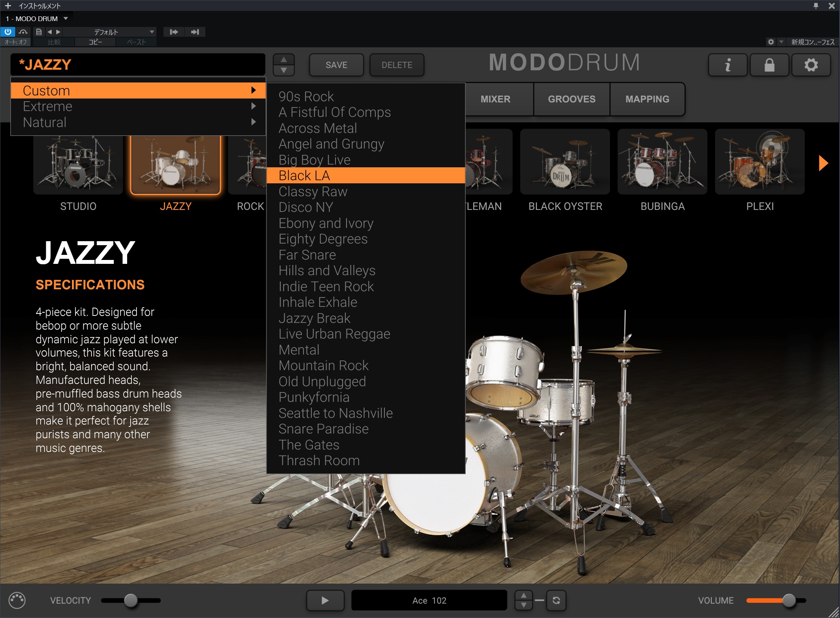Screen dimensions: 840x618
Task: Select the BLACK OYSTER kit thumbnail
Action: coord(565,162)
